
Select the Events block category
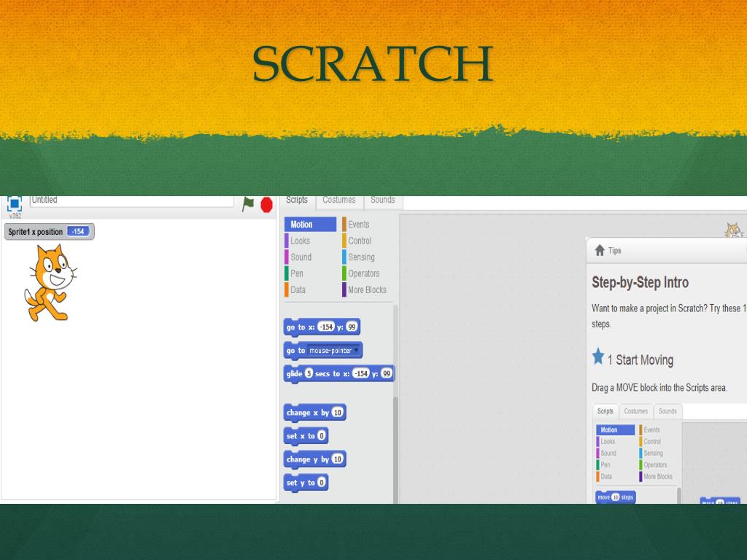tap(358, 225)
